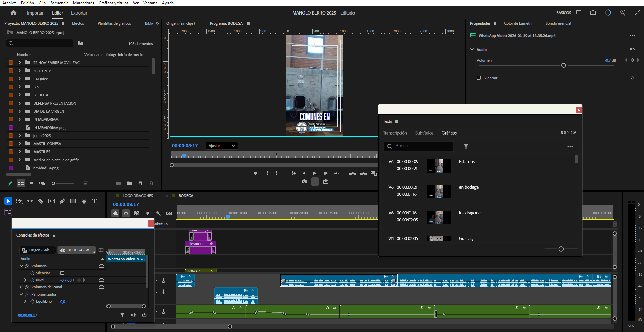This screenshot has height=332, width=644.
Task: Go to the Home screen icon
Action: [x=13, y=13]
